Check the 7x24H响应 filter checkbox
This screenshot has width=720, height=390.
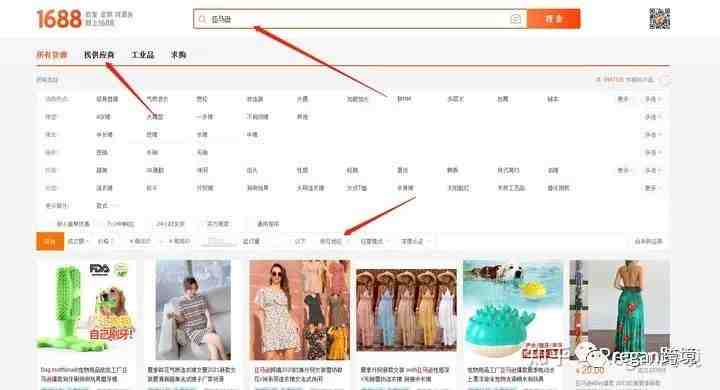104,224
